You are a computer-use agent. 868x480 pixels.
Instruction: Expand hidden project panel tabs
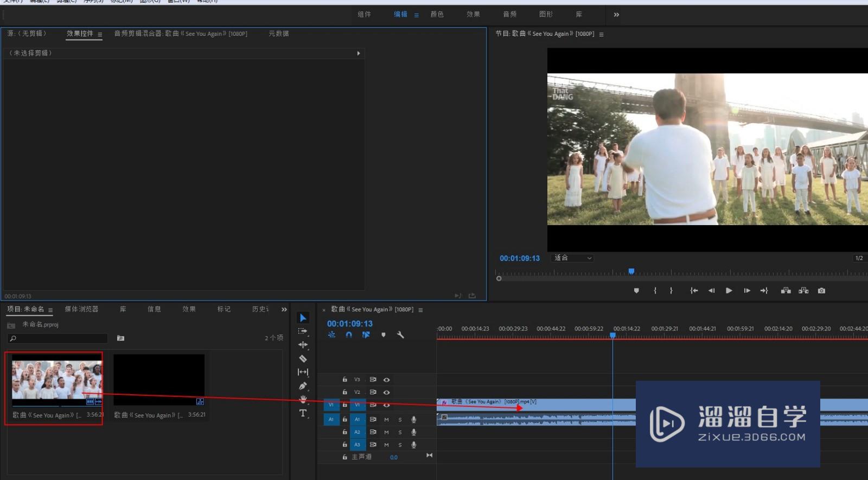[284, 309]
